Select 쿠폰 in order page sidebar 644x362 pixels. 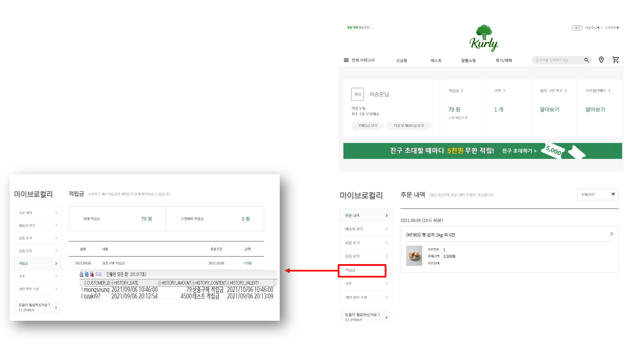[366, 284]
